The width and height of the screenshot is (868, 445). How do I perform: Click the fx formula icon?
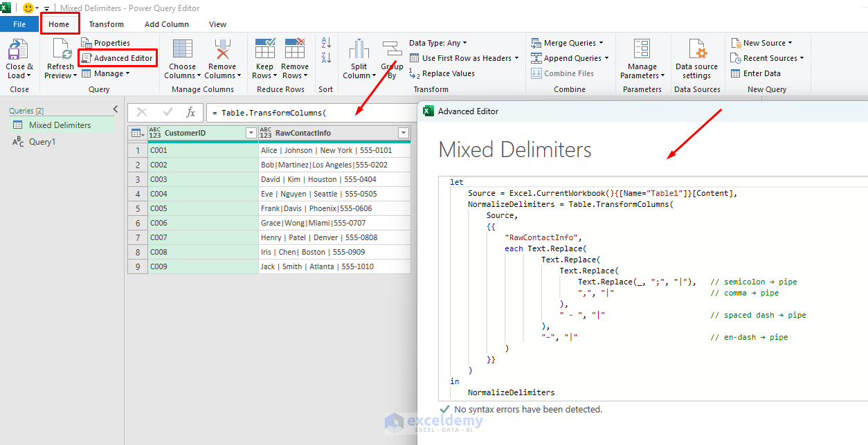coord(191,112)
